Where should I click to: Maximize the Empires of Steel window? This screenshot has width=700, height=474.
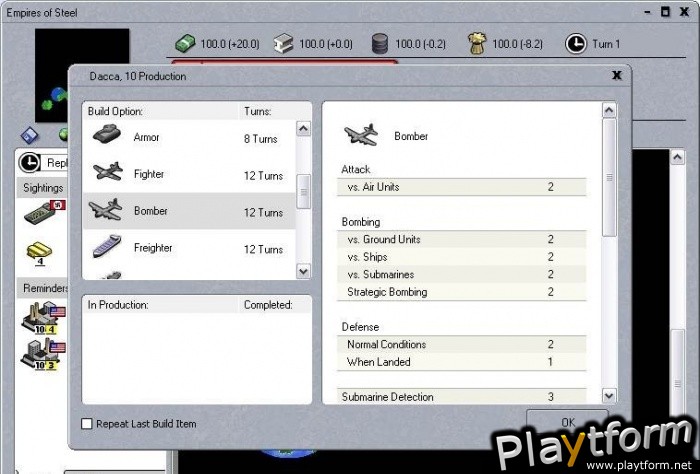point(665,12)
